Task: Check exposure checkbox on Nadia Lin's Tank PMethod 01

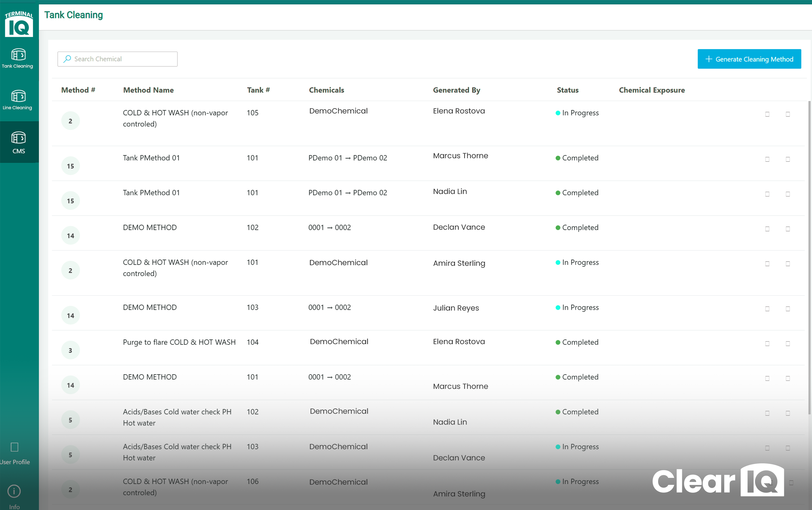Action: (767, 194)
